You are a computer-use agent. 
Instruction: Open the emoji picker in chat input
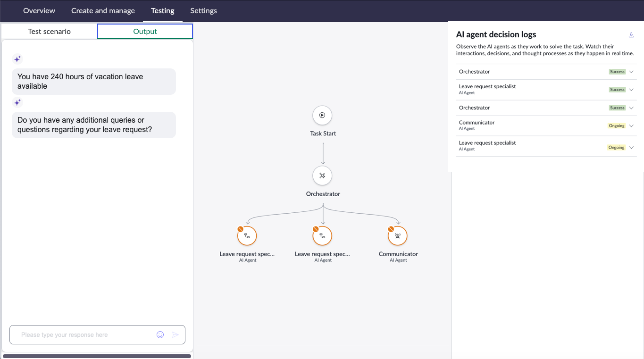pos(160,334)
